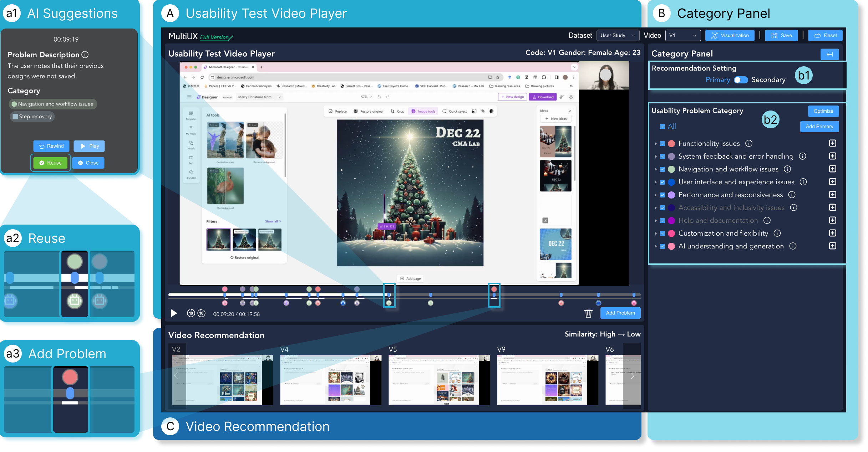Image resolution: width=868 pixels, height=452 pixels.
Task: Open info tooltip for Problem Description
Action: pyautogui.click(x=85, y=55)
